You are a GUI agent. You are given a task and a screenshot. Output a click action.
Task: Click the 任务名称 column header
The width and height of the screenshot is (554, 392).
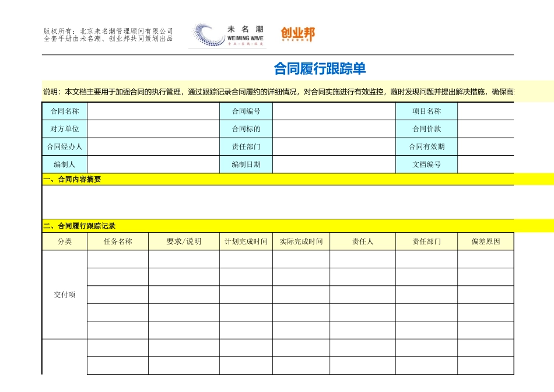coord(117,240)
